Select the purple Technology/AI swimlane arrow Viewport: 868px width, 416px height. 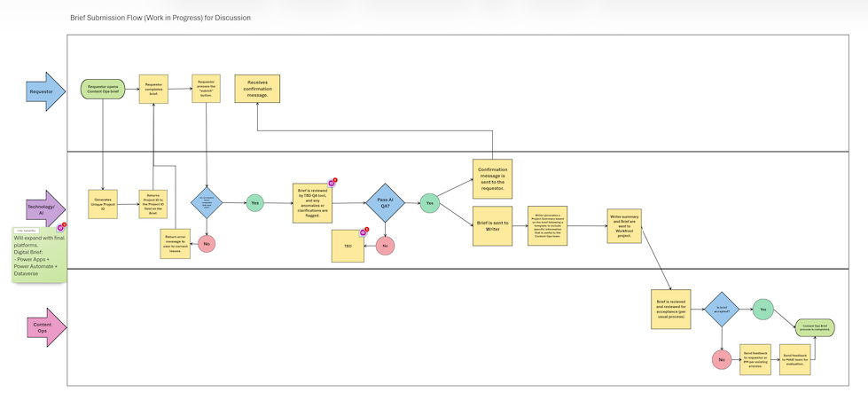(x=46, y=208)
